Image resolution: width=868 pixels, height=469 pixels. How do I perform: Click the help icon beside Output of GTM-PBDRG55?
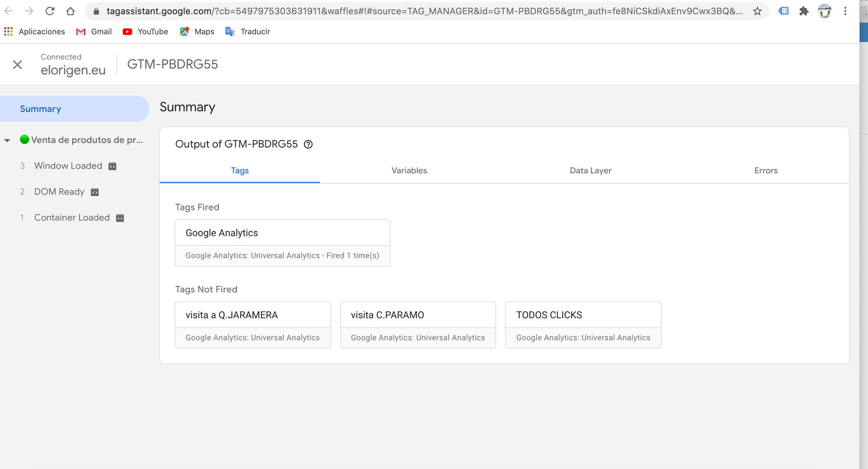(x=308, y=144)
